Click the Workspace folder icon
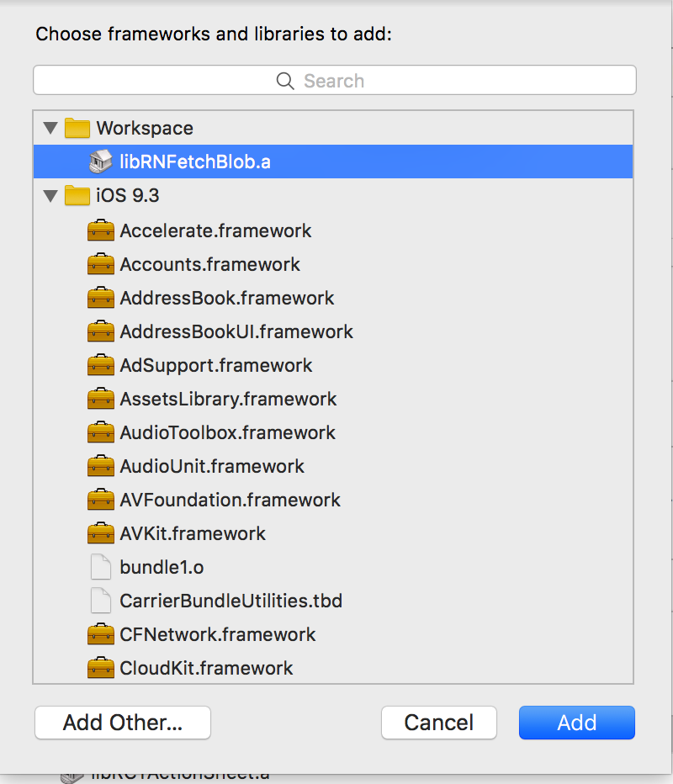This screenshot has width=673, height=784. click(77, 128)
